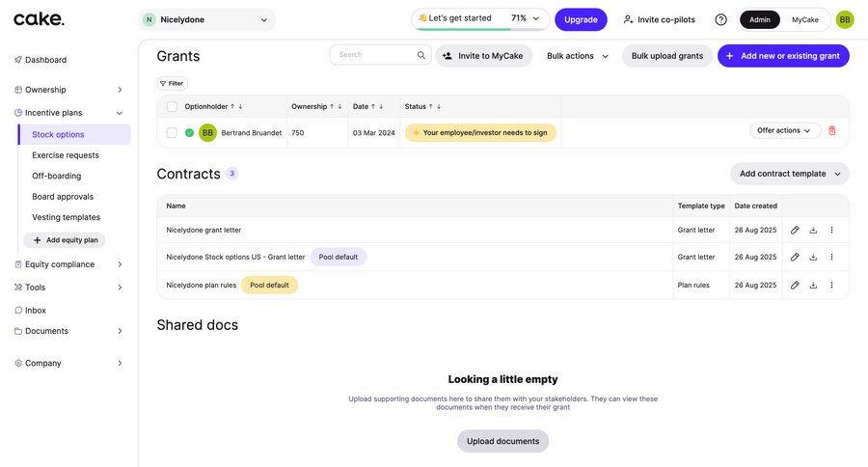Click the grants Search input field

pos(380,55)
